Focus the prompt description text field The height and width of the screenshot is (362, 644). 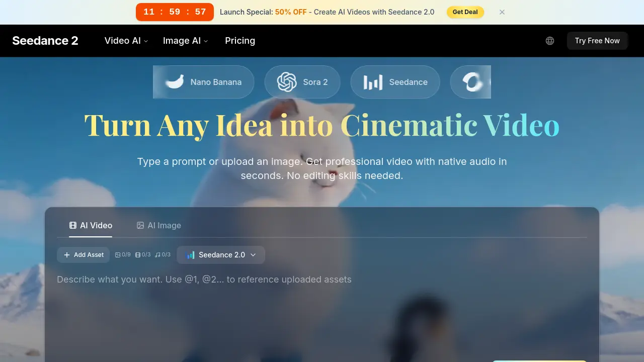(322, 312)
